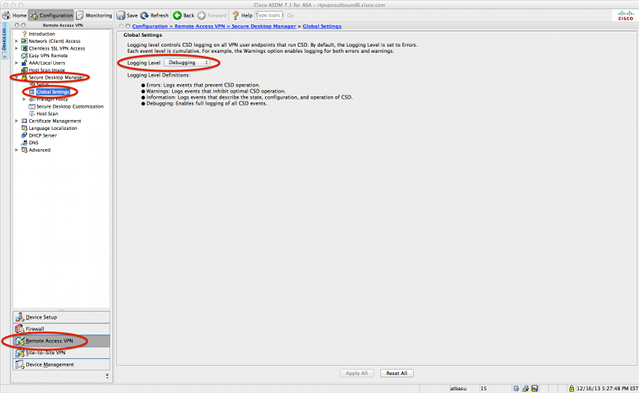Click the Language Localization icon
The height and width of the screenshot is (393, 639).
tap(24, 128)
